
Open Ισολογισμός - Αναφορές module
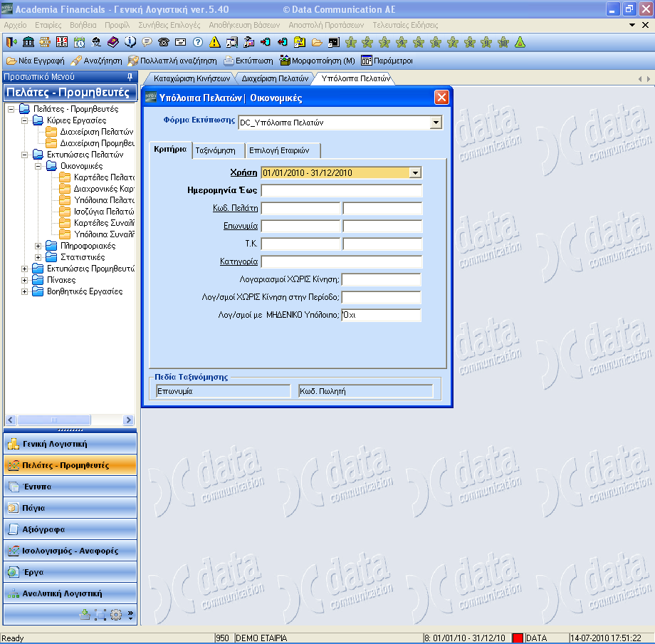tap(70, 551)
